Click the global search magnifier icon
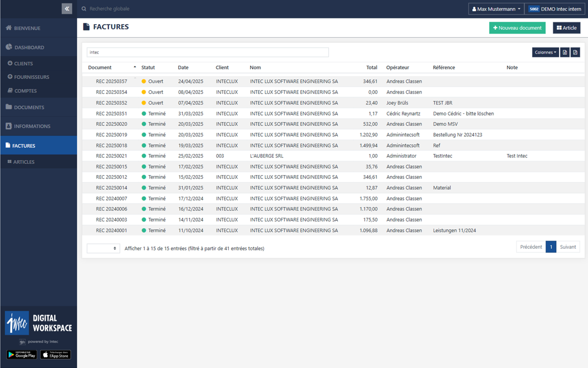588x368 pixels. pyautogui.click(x=84, y=9)
